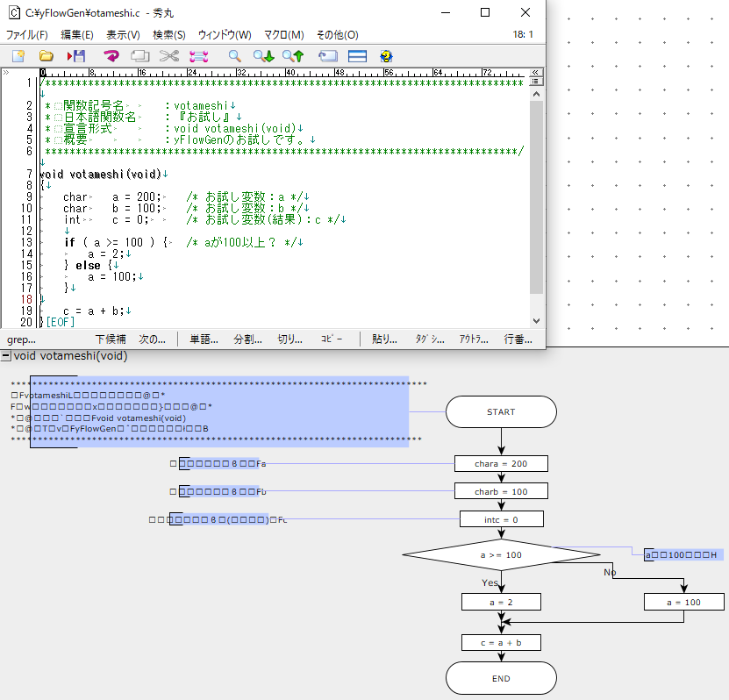
Task: Click the Open folder icon
Action: coord(46,56)
